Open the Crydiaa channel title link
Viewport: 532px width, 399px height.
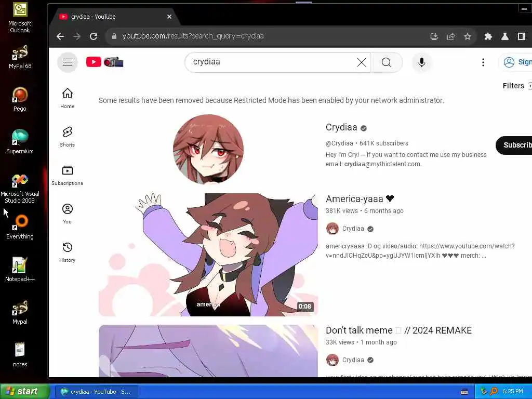341,127
